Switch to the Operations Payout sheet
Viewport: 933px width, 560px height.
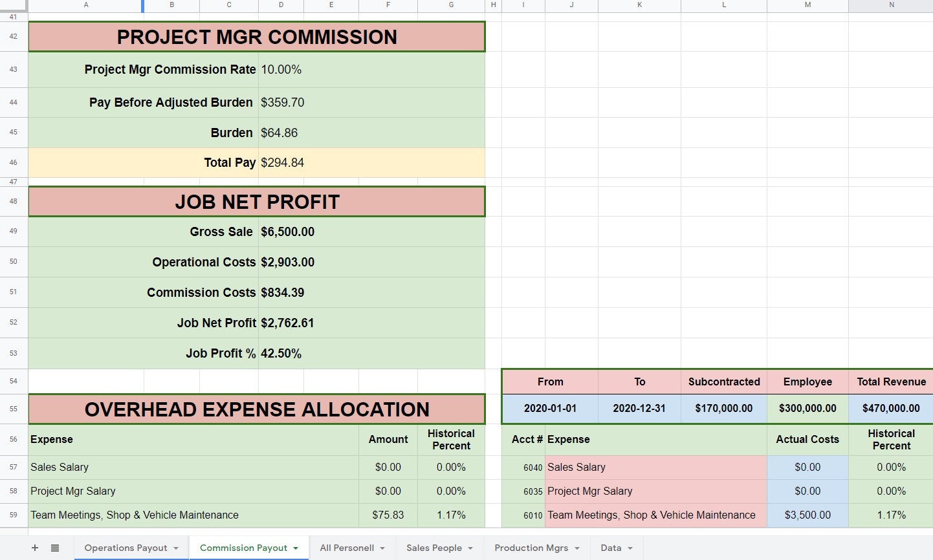click(126, 547)
